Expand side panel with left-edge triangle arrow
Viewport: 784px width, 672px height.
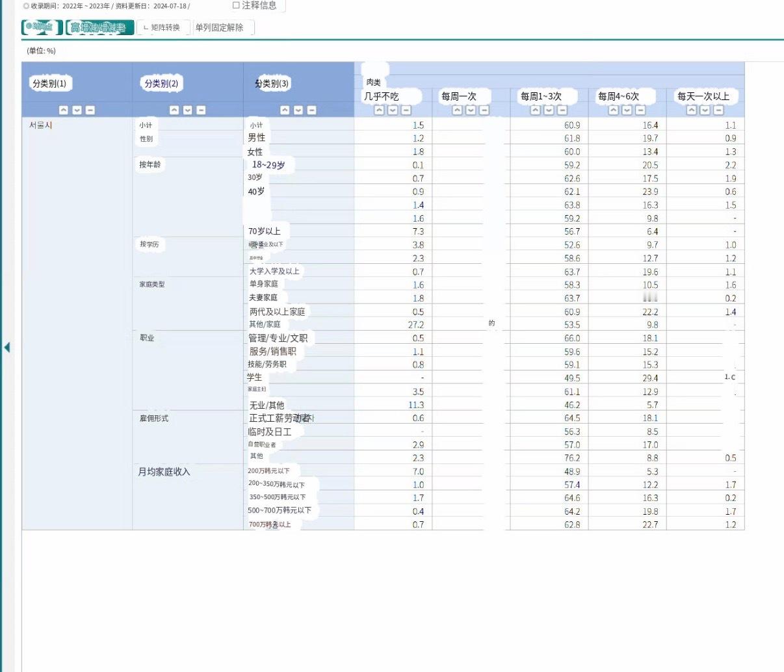click(7, 347)
